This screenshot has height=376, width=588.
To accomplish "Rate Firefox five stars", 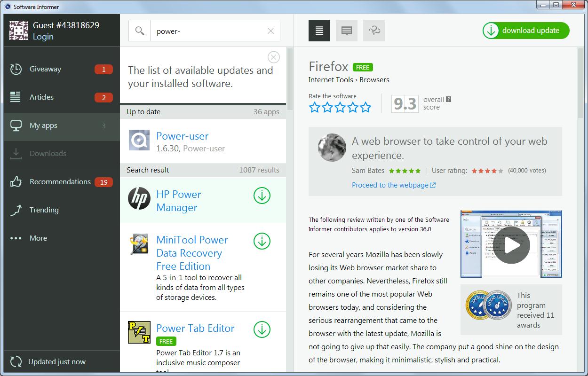I will [366, 108].
